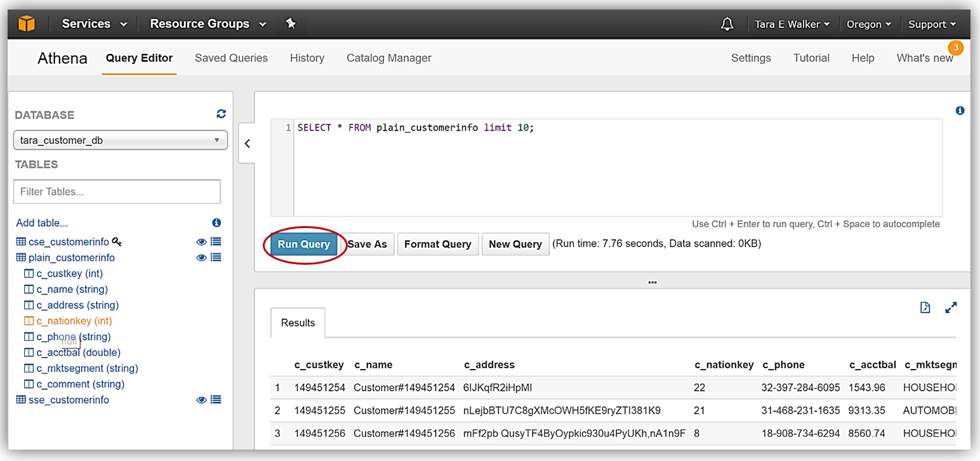The height and width of the screenshot is (461, 980).
Task: Preview cse_customerinfo table using eye icon
Action: point(201,242)
